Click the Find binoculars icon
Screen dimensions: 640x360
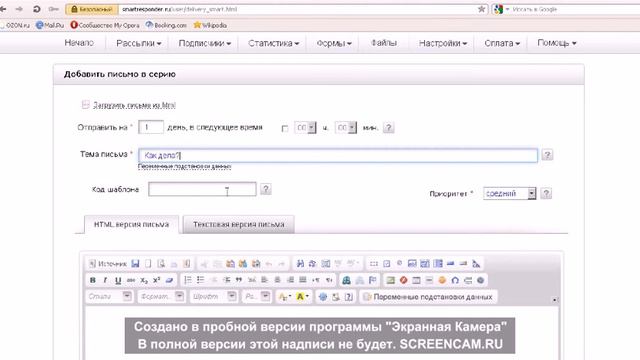pyautogui.click(x=300, y=264)
